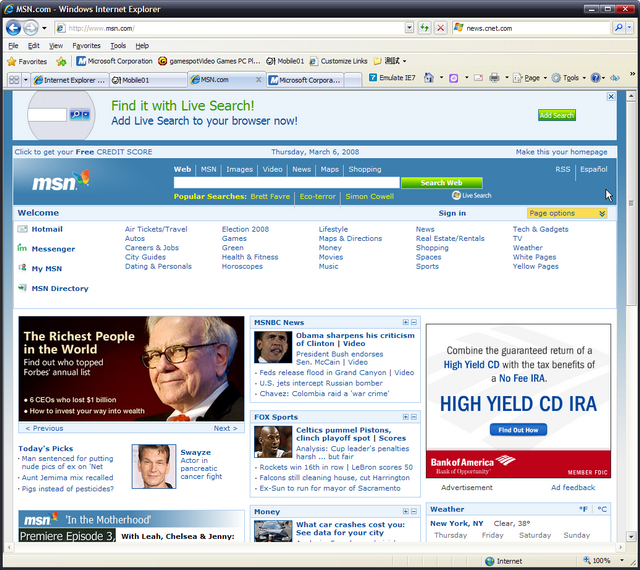The image size is (640, 570).
Task: Expand the Tools gear menu in command bar
Action: click(569, 78)
